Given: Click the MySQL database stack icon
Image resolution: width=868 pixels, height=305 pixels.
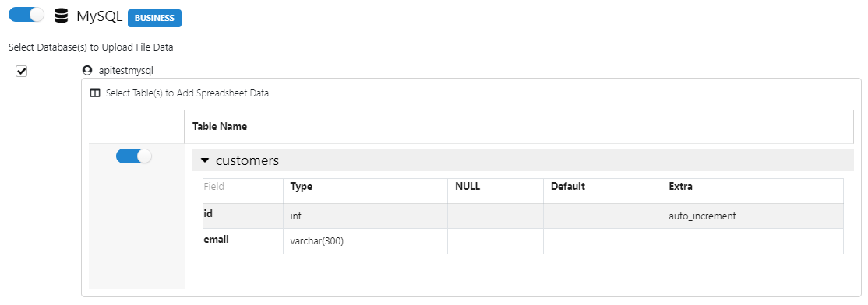Looking at the screenshot, I should pyautogui.click(x=62, y=16).
